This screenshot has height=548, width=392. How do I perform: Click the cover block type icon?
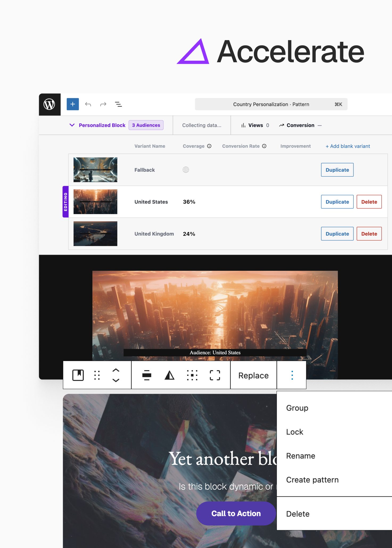[x=78, y=375]
